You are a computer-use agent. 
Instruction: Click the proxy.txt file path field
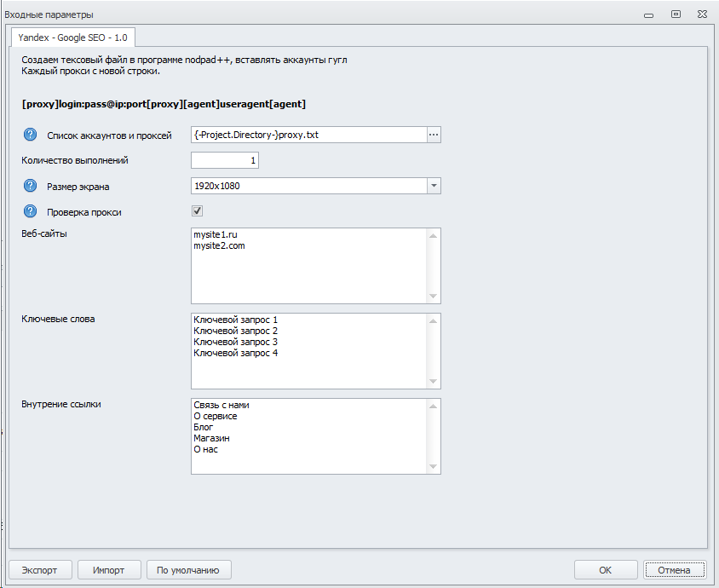(308, 135)
